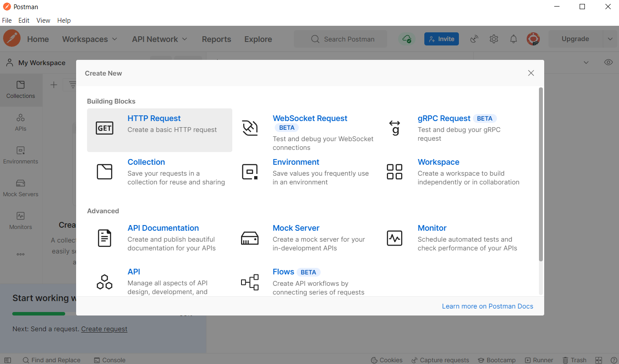Click the gRPC Request icon

click(395, 128)
